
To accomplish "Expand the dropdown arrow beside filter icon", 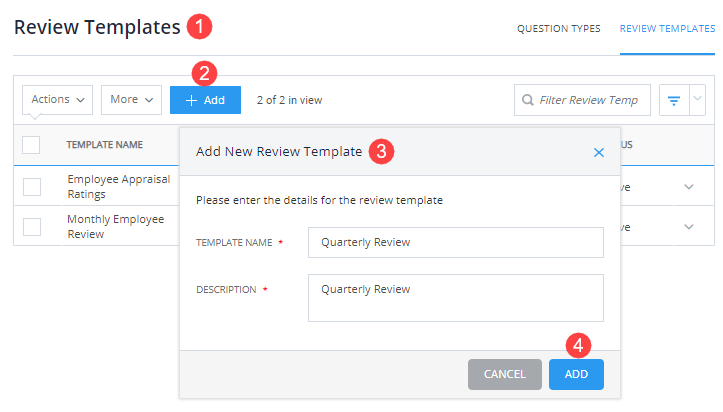I will pos(698,100).
